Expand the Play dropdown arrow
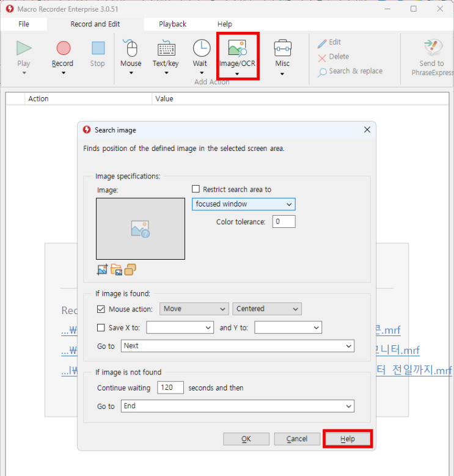Viewport: 454px width, 476px height. click(24, 73)
